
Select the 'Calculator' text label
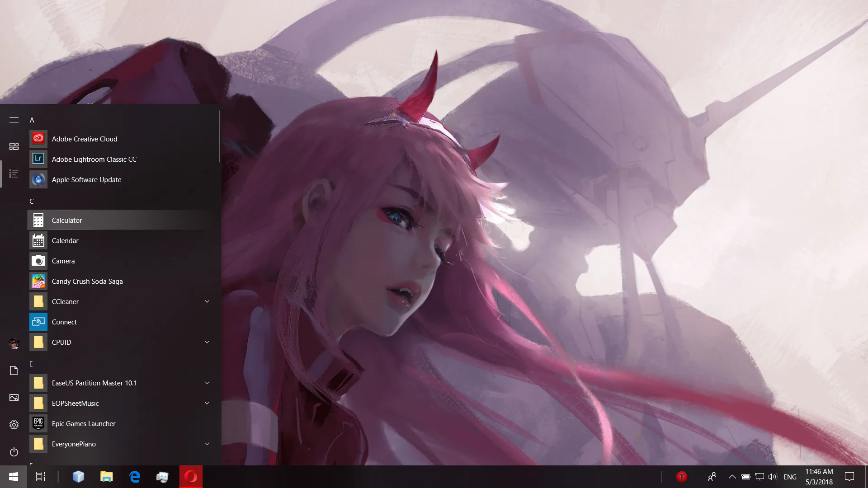click(x=67, y=220)
